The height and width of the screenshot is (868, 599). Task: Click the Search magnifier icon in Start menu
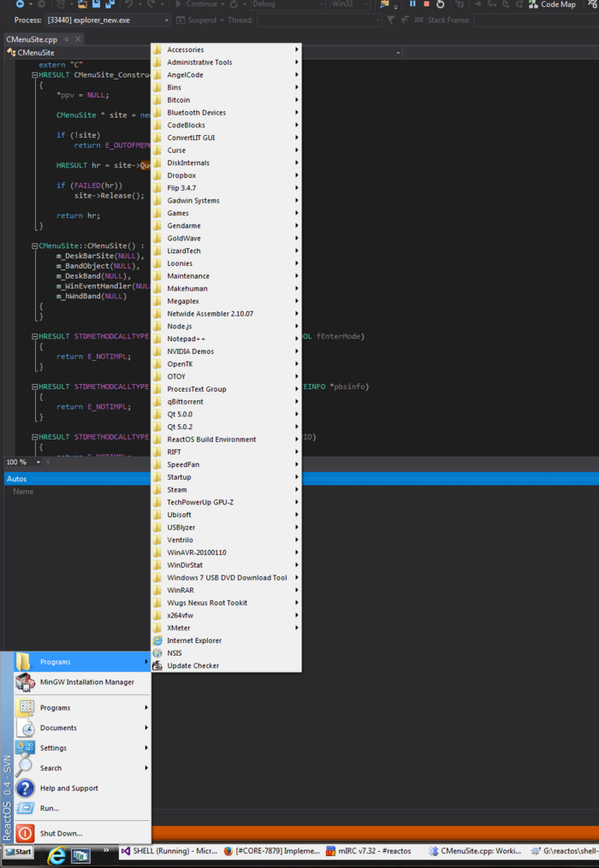26,768
